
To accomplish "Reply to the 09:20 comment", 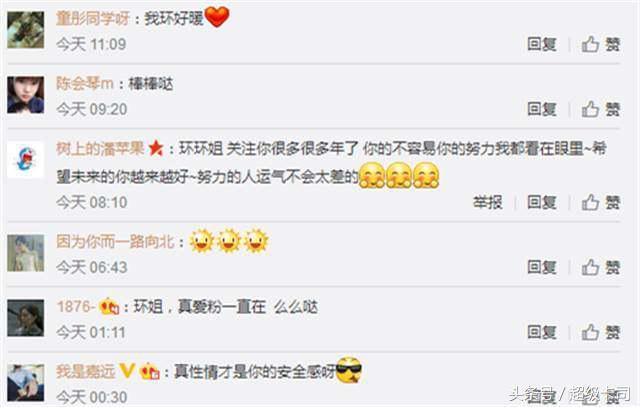I will tap(542, 109).
